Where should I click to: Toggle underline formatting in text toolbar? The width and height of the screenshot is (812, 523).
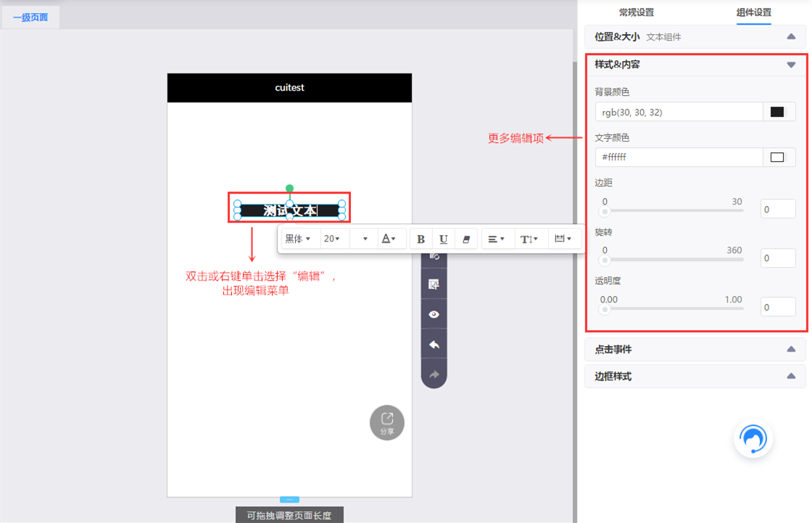[x=443, y=239]
